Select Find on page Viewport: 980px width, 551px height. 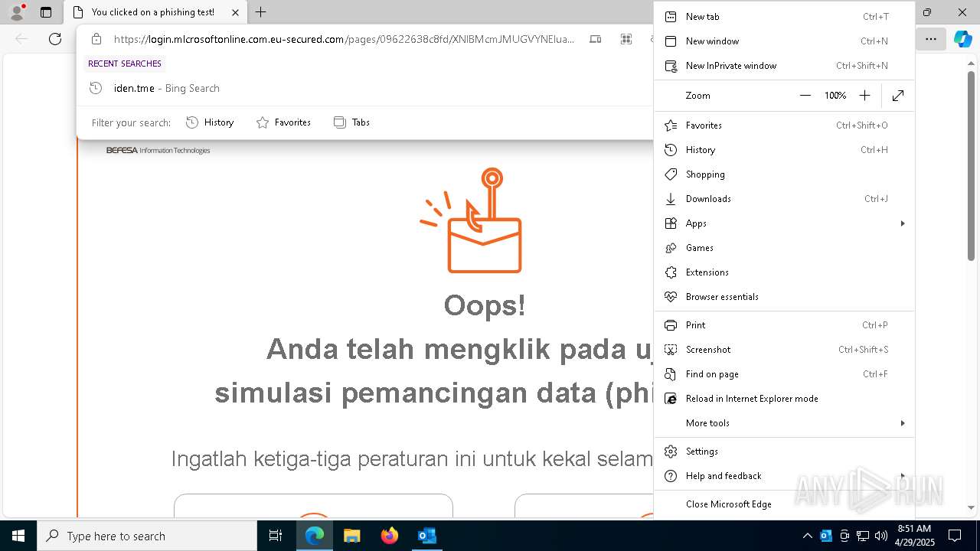[x=784, y=374]
